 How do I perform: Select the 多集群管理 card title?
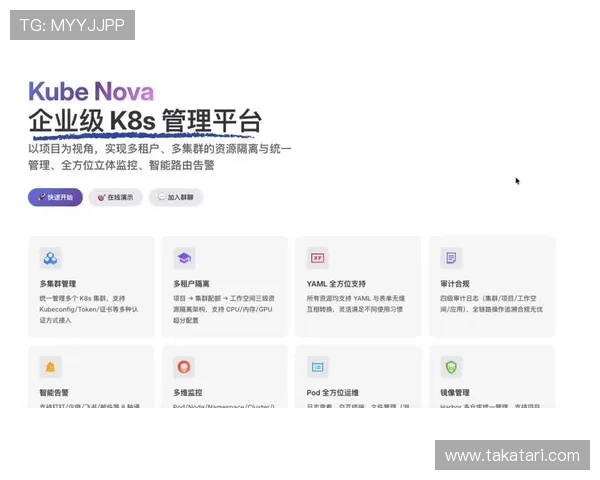[x=58, y=284]
